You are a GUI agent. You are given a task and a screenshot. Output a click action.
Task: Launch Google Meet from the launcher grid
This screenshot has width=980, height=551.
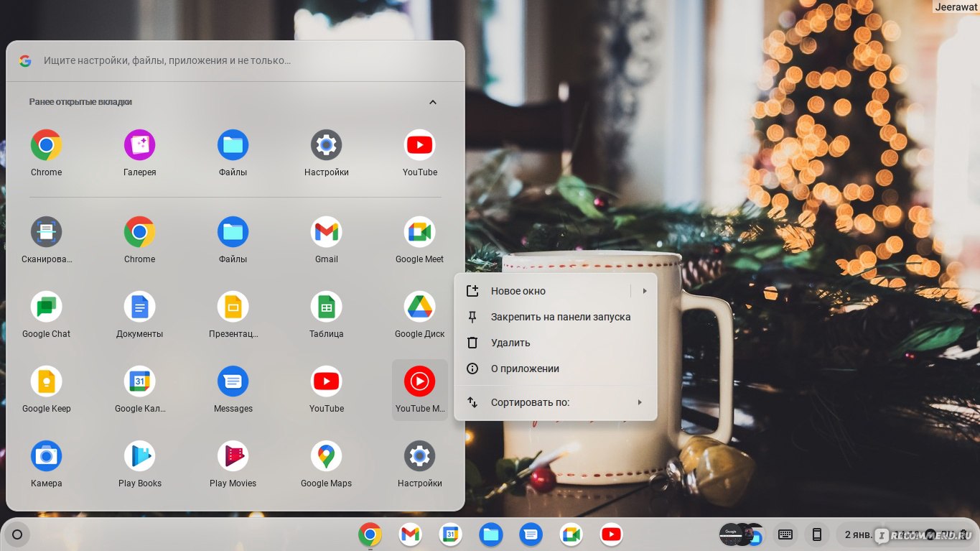pos(420,233)
